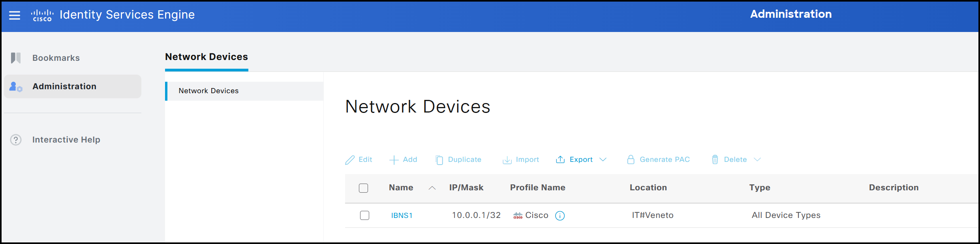Toggle the select-all checkbox in table header

(363, 188)
